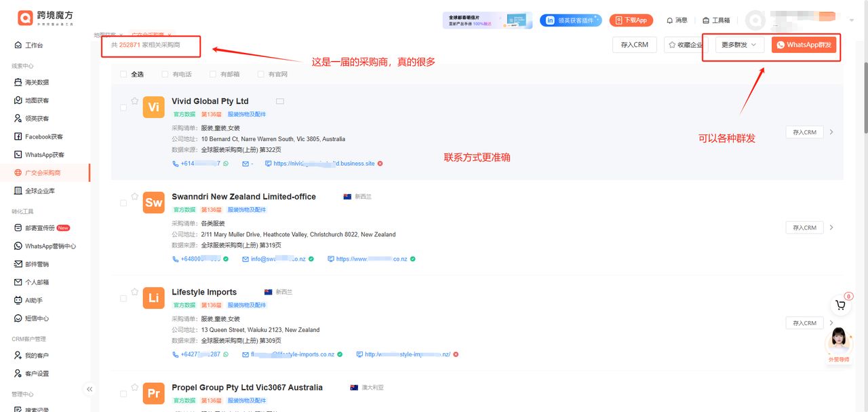Expand Vivid Global row with right chevron
Screen dimensions: 868x412
coord(832,132)
